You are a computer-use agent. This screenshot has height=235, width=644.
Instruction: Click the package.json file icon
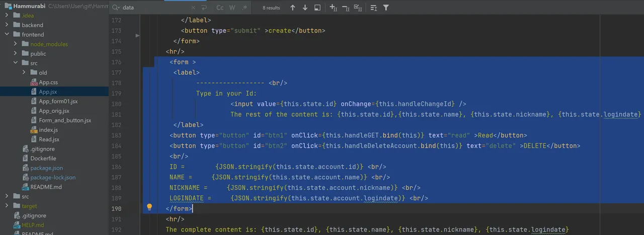point(25,168)
